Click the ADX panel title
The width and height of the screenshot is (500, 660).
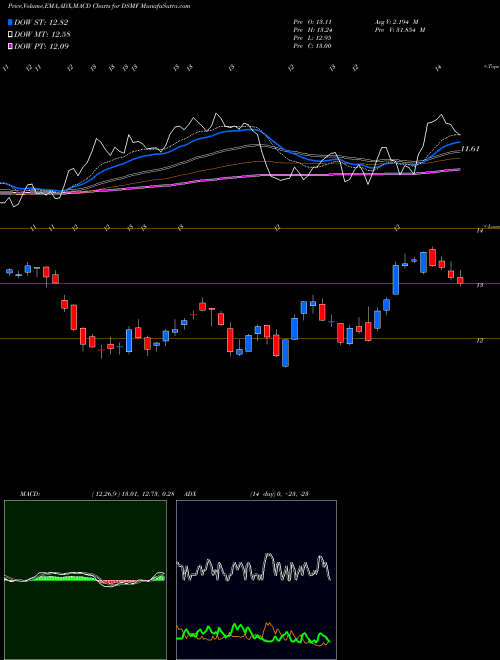point(190,494)
